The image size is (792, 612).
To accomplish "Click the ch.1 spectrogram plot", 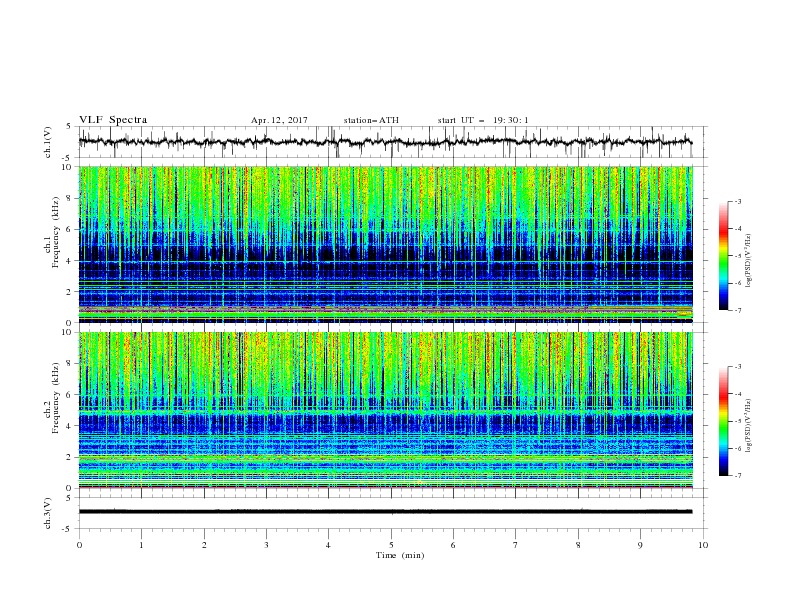I will [385, 244].
